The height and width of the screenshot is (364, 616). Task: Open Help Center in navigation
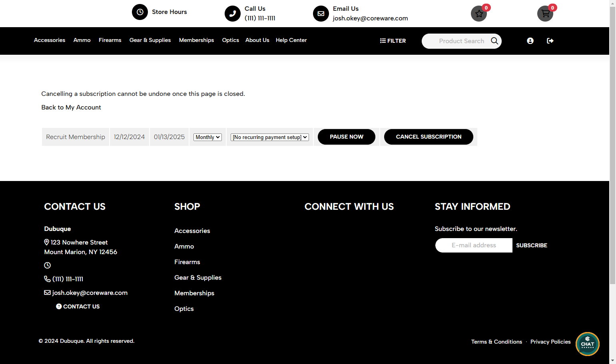tap(291, 40)
